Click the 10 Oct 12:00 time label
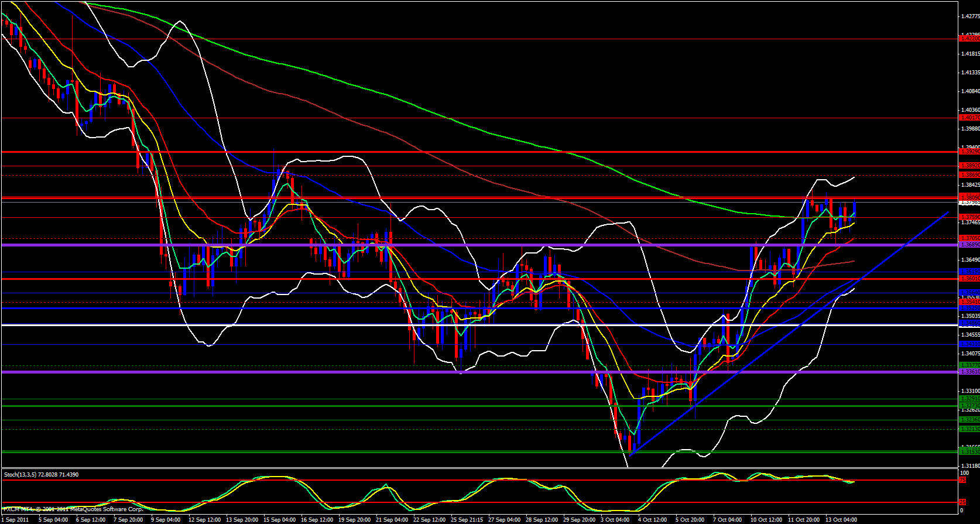The image size is (980, 524). click(766, 519)
